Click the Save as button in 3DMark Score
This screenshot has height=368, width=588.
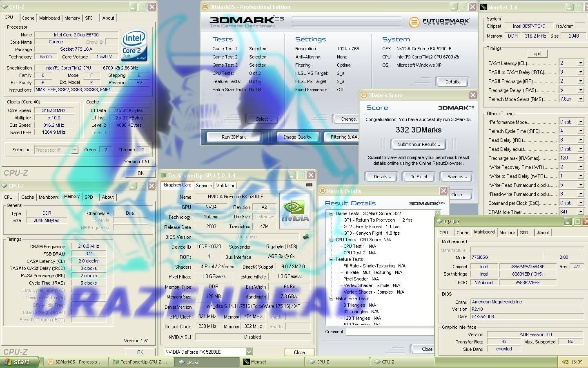(x=457, y=177)
